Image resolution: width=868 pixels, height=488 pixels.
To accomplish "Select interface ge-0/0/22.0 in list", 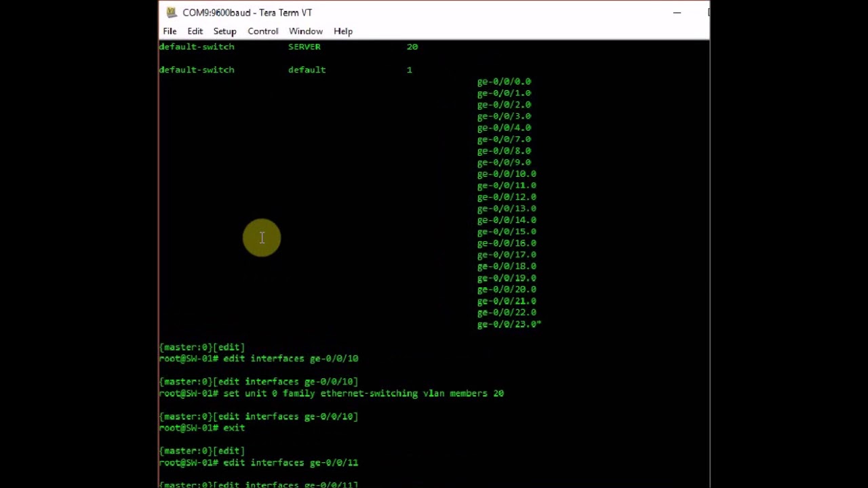I will point(507,312).
